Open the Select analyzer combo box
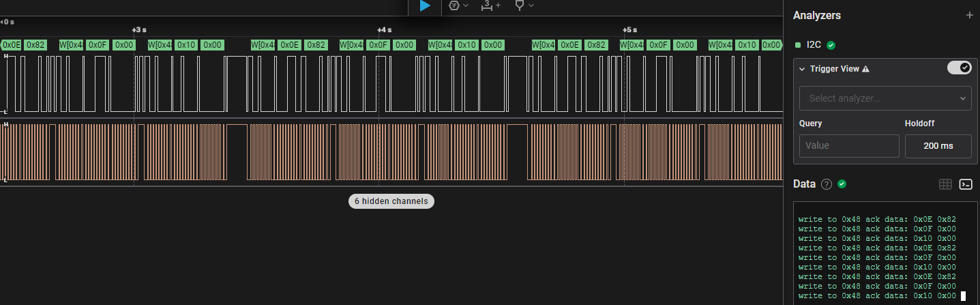Viewport: 980px width, 305px height. click(x=885, y=98)
